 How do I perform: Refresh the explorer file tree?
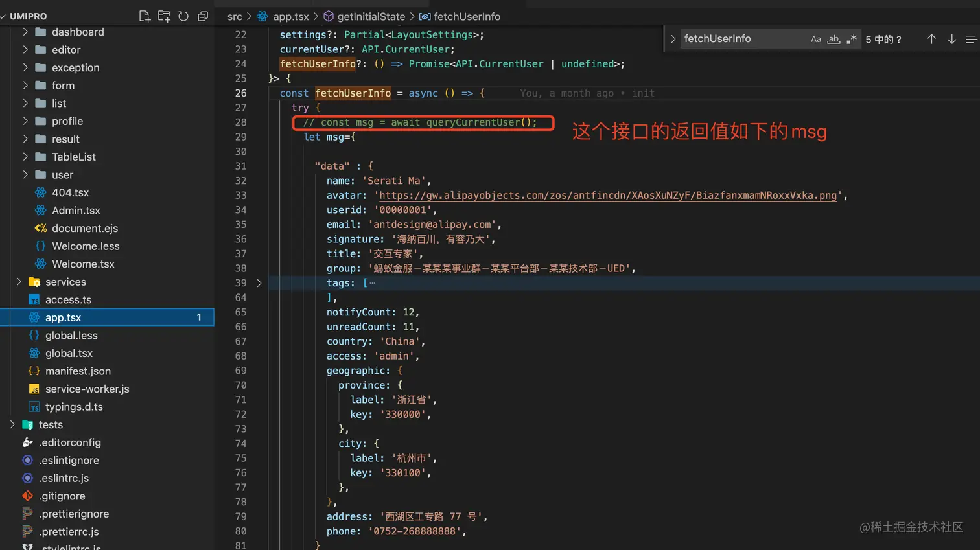point(183,16)
